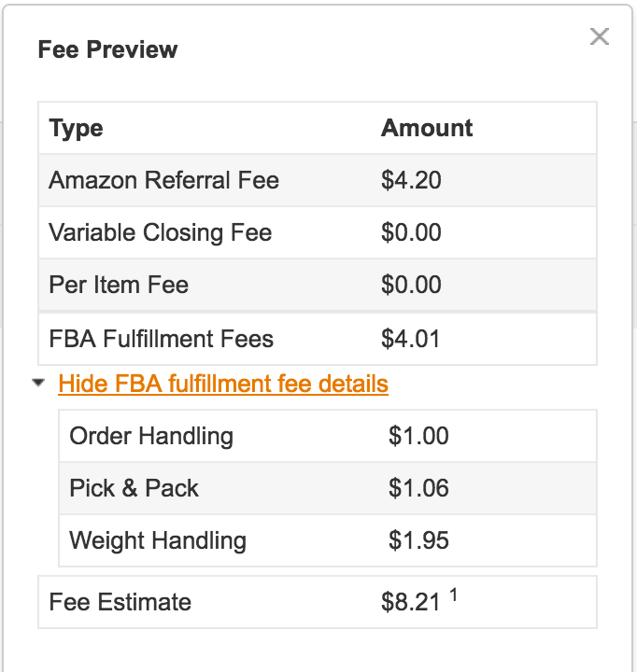Select the Amazon Referral Fee label
This screenshot has width=637, height=672.
(x=163, y=180)
